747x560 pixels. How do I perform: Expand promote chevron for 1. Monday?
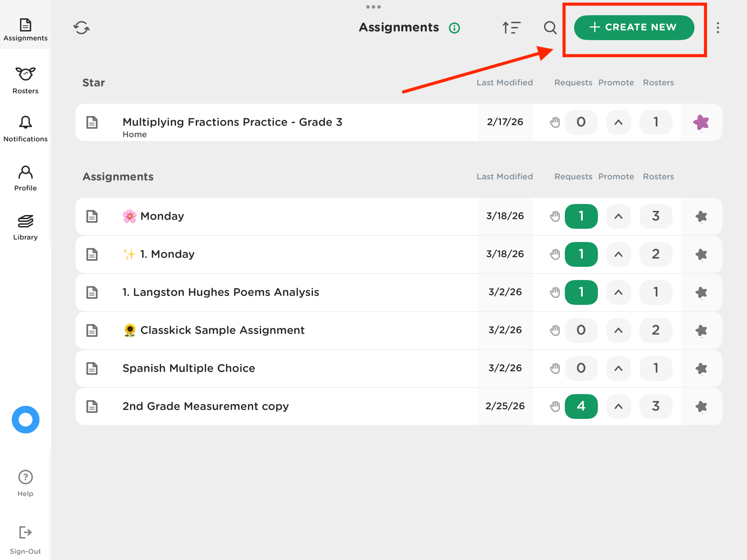coord(619,254)
